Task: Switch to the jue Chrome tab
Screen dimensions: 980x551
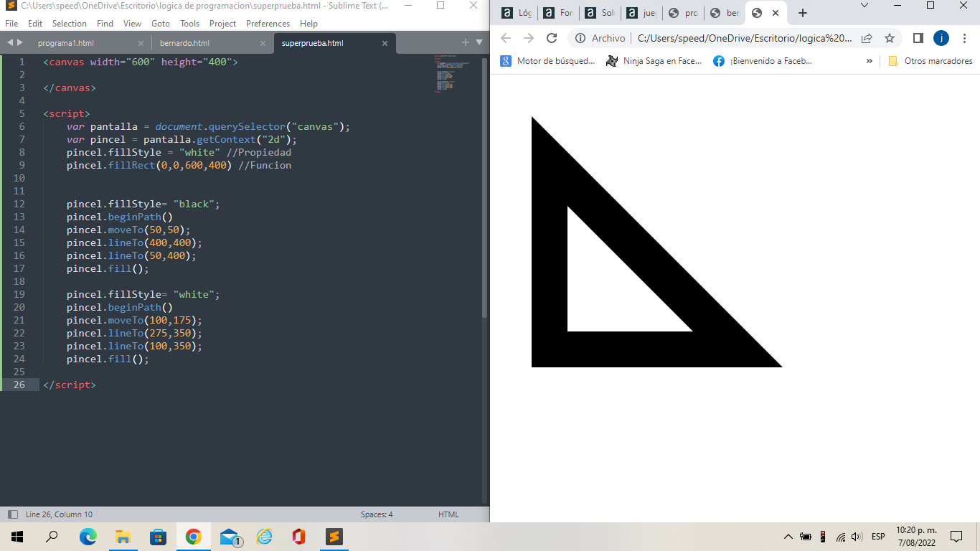Action: (641, 13)
